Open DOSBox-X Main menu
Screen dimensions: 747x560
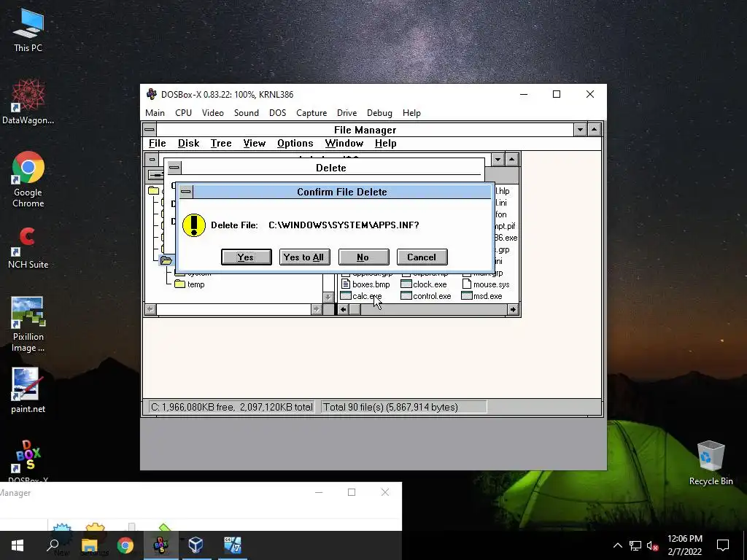tap(155, 113)
